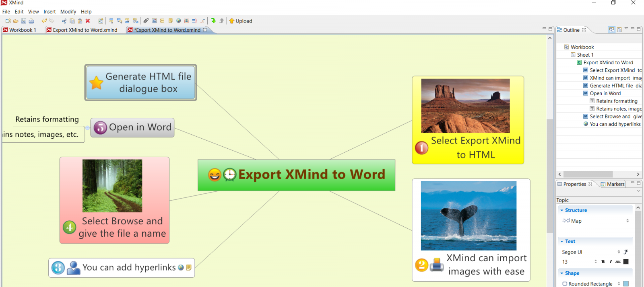Open the View menu
Screen dimensions: 644x287
point(33,12)
